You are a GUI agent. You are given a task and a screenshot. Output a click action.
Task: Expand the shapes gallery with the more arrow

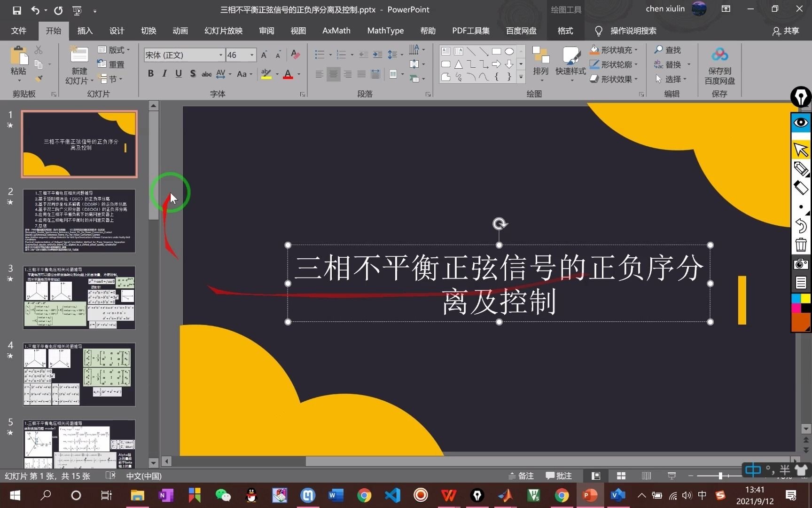pyautogui.click(x=520, y=77)
